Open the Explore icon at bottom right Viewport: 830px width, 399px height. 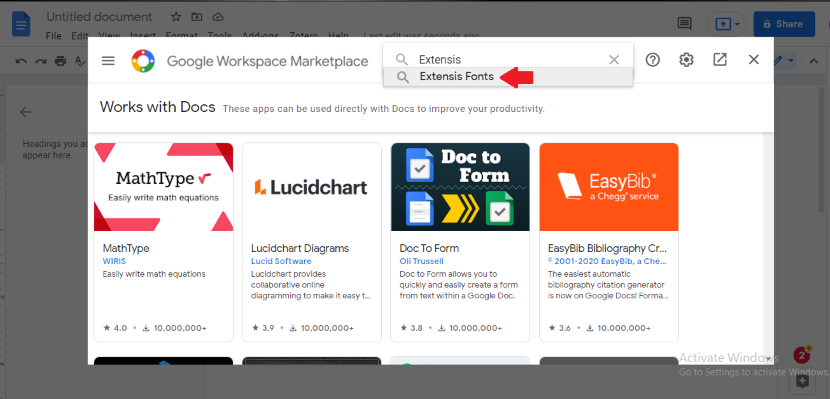click(802, 380)
